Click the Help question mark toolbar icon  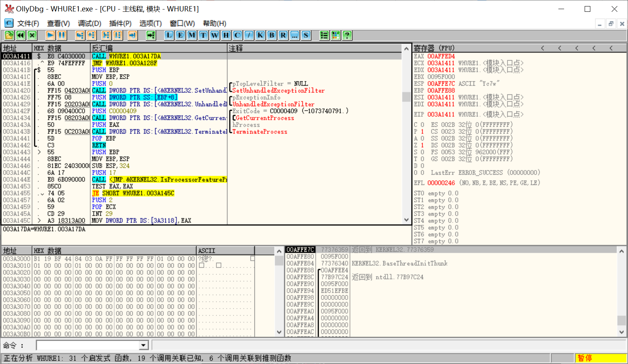[347, 35]
